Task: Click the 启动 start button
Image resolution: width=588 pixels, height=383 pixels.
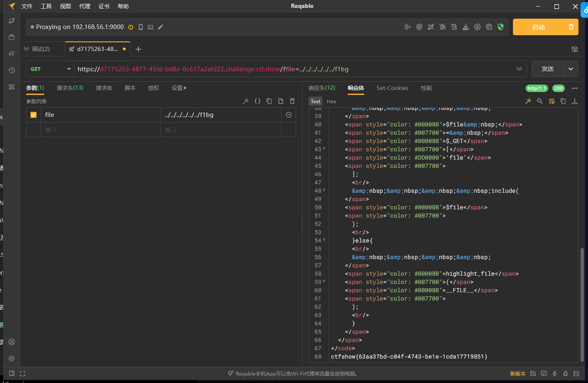Action: [x=538, y=27]
